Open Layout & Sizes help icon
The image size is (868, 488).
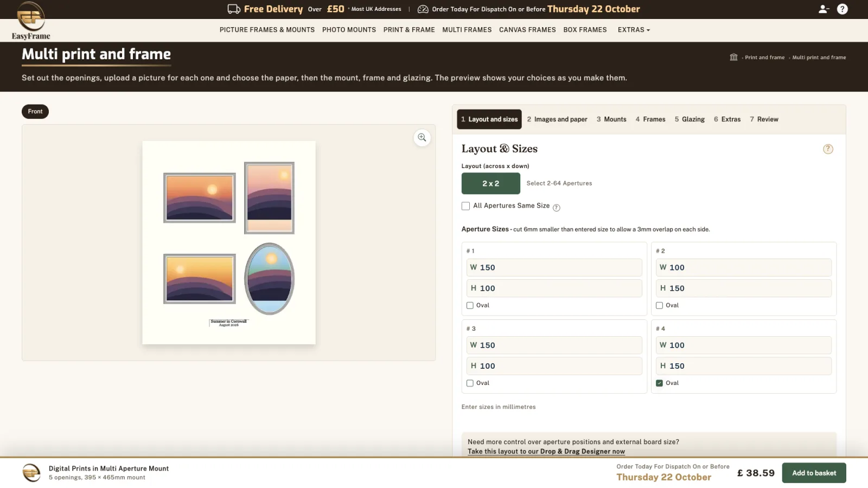coord(828,149)
